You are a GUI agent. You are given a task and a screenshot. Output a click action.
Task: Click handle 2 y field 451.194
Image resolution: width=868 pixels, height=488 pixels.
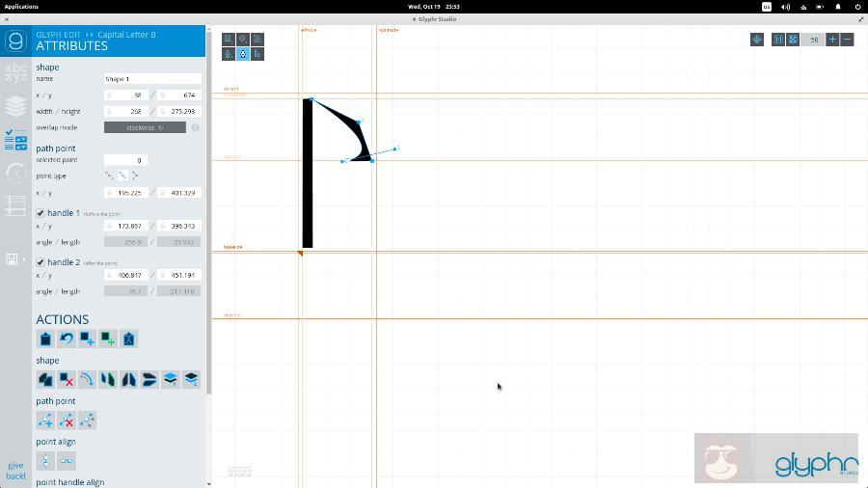[179, 275]
